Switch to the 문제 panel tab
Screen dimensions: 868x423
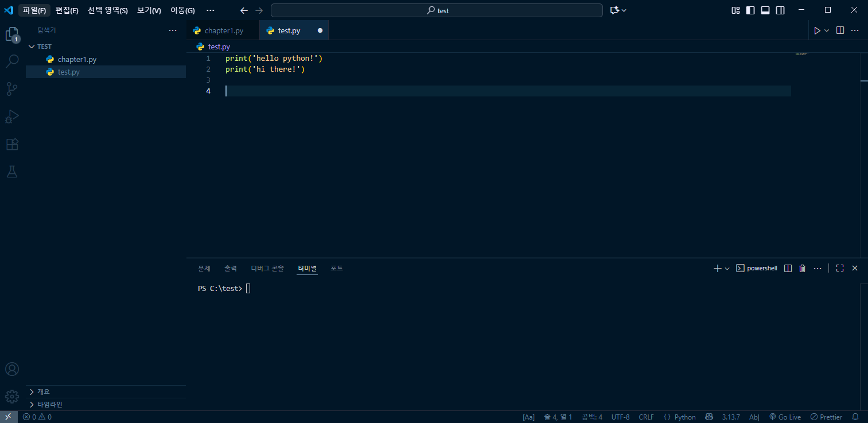[204, 268]
